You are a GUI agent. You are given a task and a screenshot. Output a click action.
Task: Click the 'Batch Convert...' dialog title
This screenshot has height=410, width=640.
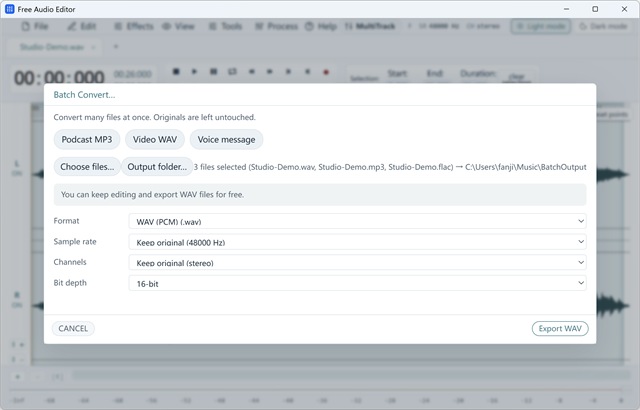tap(84, 95)
